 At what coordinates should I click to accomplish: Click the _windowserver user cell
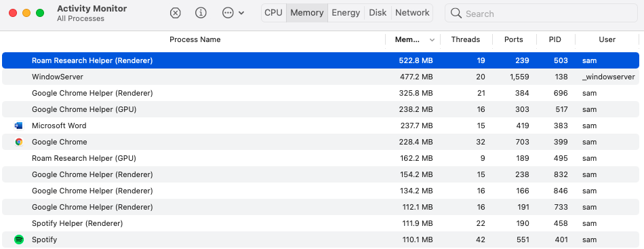608,77
